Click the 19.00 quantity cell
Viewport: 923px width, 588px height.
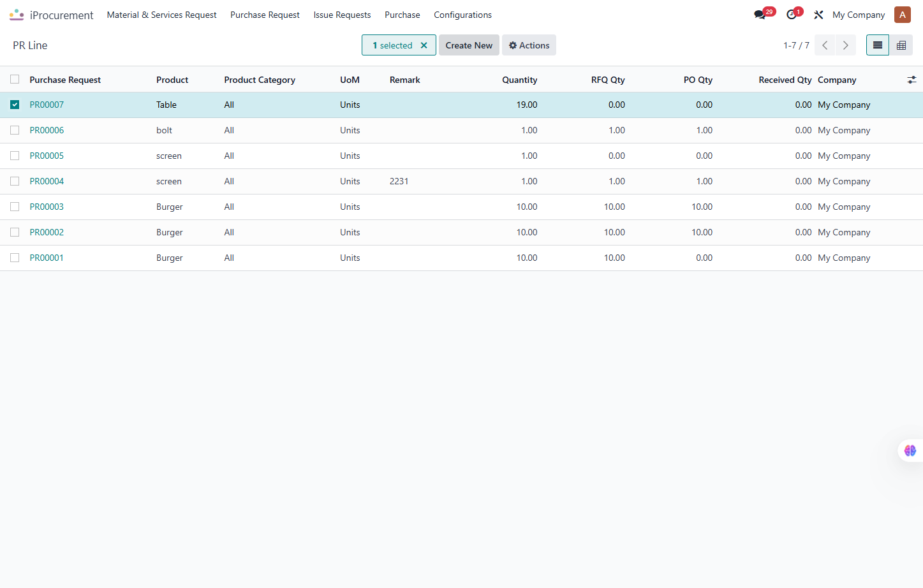point(527,105)
